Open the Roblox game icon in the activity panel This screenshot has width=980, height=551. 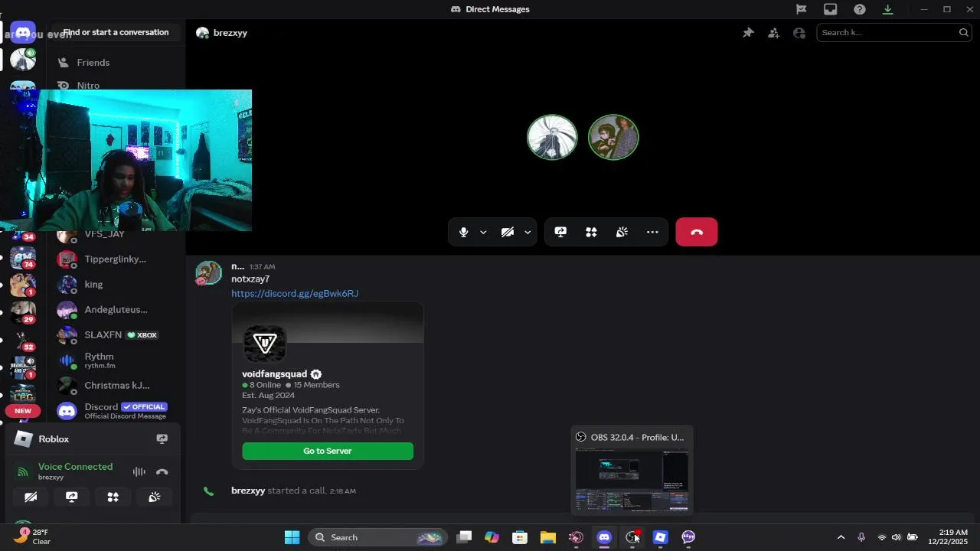click(24, 439)
